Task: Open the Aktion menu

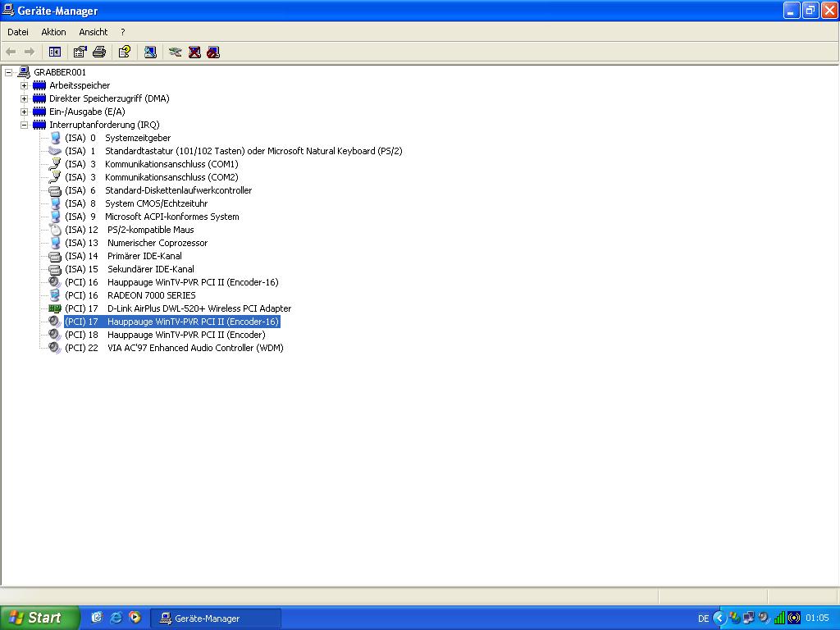Action: point(53,32)
